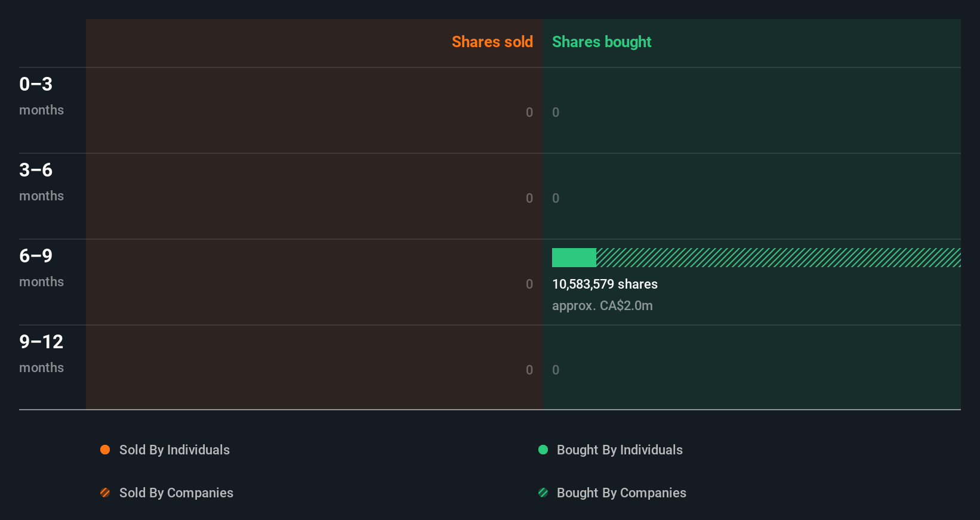This screenshot has height=520, width=980.
Task: Click the green Bought By Individuals legend dot
Action: click(x=543, y=450)
